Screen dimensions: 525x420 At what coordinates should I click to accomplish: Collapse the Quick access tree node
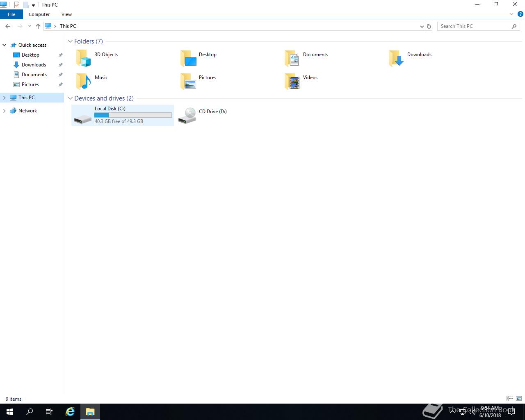point(5,45)
